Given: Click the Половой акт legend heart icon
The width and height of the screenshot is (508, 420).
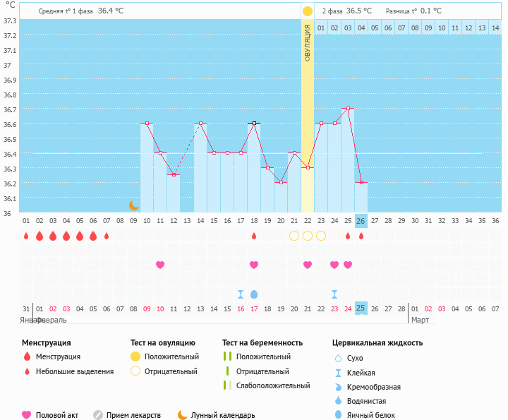Looking at the screenshot, I should coord(27,415).
